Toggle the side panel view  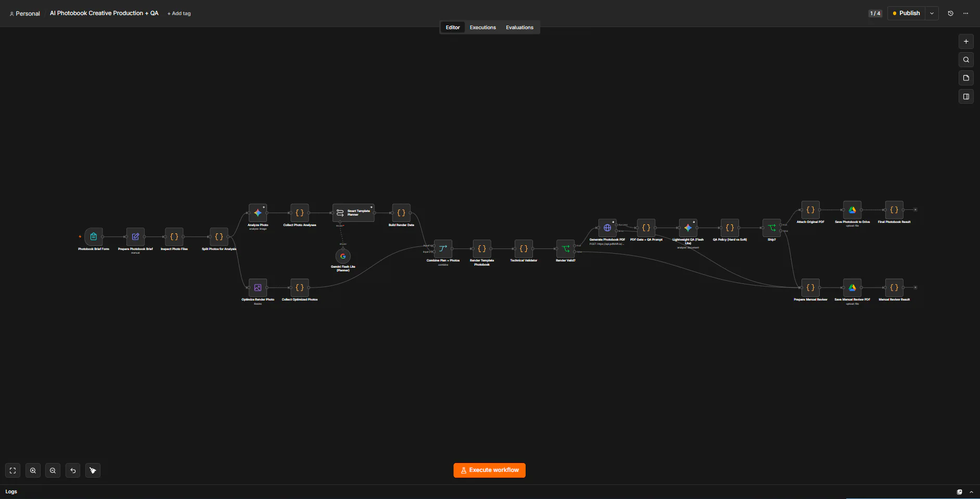point(966,96)
